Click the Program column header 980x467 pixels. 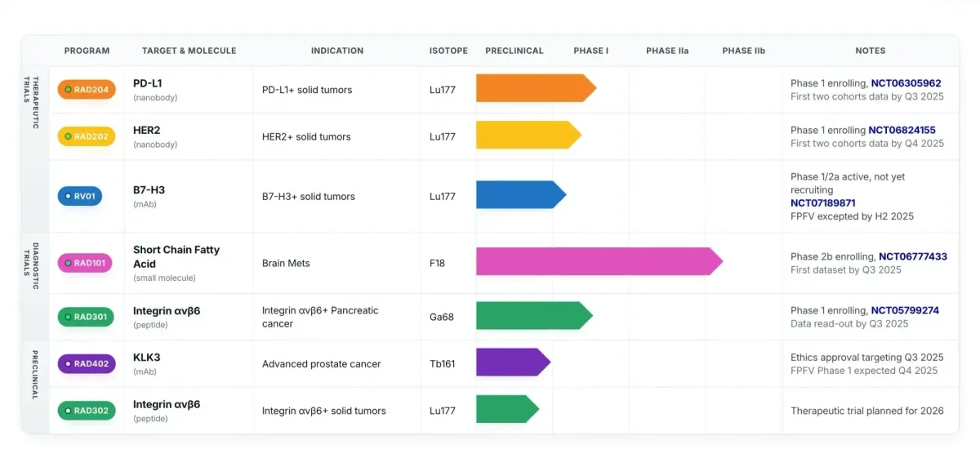pos(87,51)
